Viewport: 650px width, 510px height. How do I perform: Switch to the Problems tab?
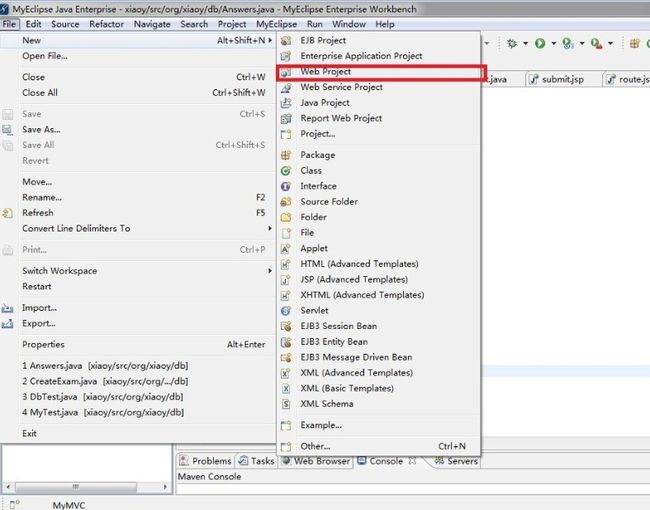coord(206,461)
